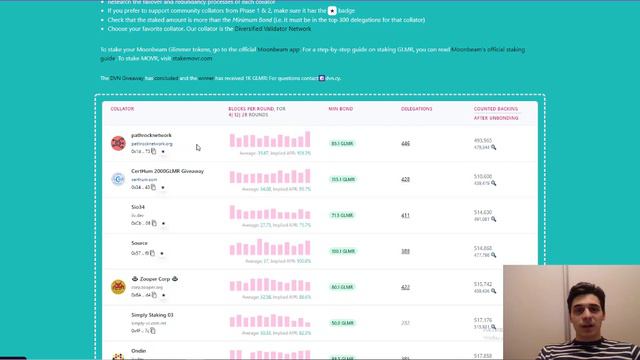640x360 pixels.
Task: Inspect Zooper Corp backing with the magnifier icon
Action: tap(493, 291)
